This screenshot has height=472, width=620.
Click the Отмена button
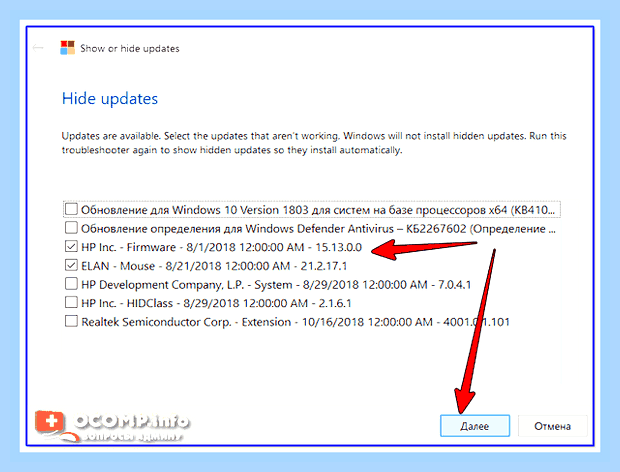[552, 426]
